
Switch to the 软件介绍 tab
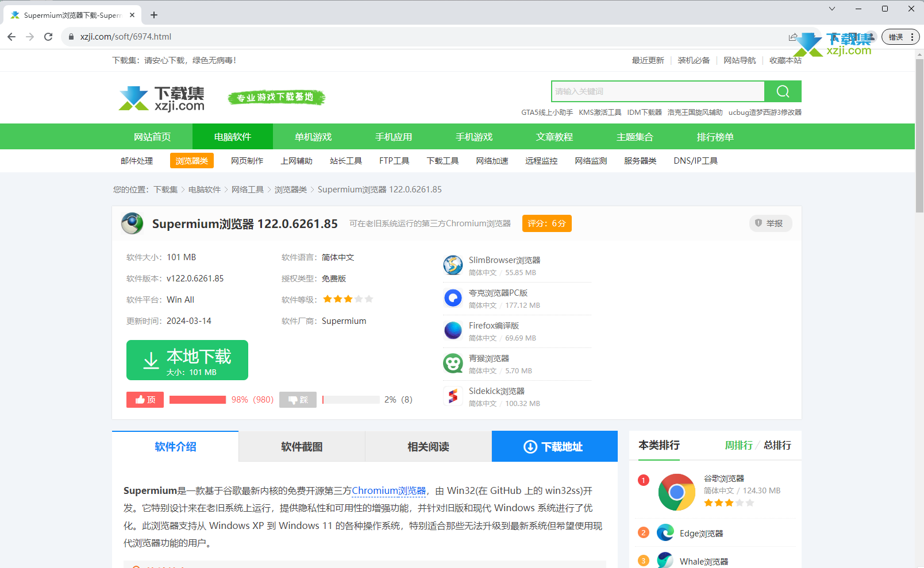point(175,446)
